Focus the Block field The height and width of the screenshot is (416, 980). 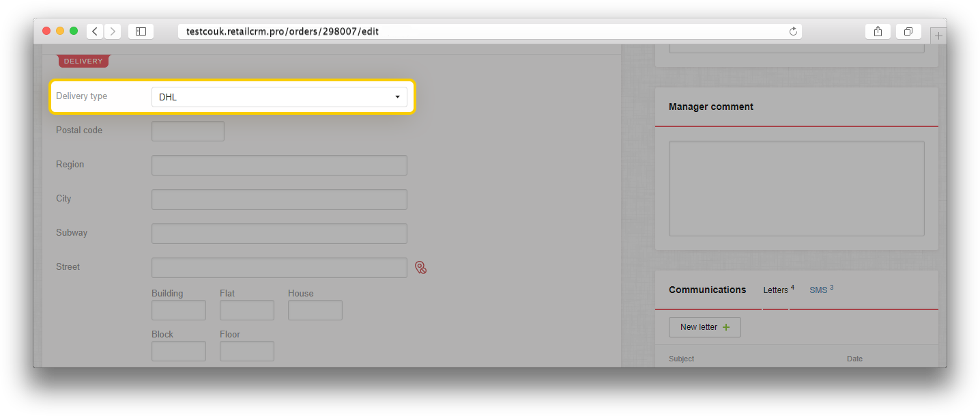[x=179, y=351]
